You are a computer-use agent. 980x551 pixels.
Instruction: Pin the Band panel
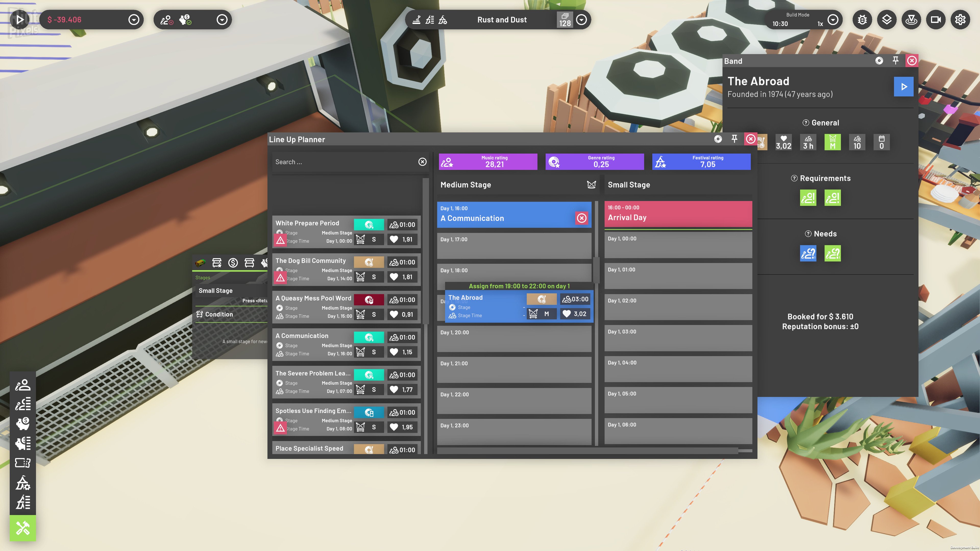896,60
